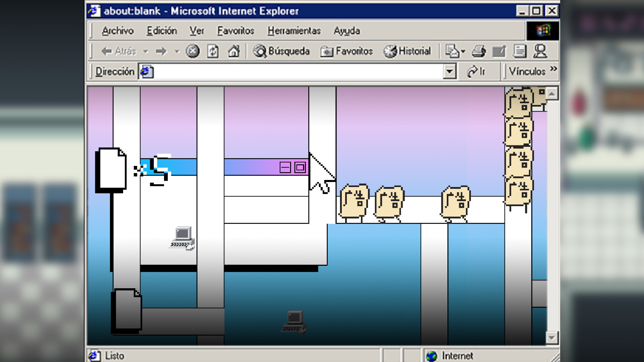Open the Favoritos menu
Viewport: 644px width, 362px height.
click(x=236, y=31)
